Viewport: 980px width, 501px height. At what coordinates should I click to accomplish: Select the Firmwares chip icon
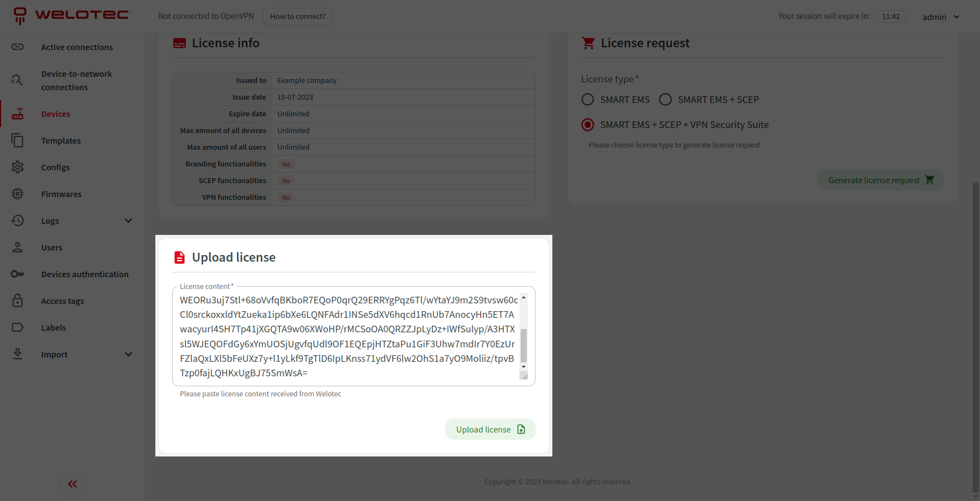coord(18,194)
